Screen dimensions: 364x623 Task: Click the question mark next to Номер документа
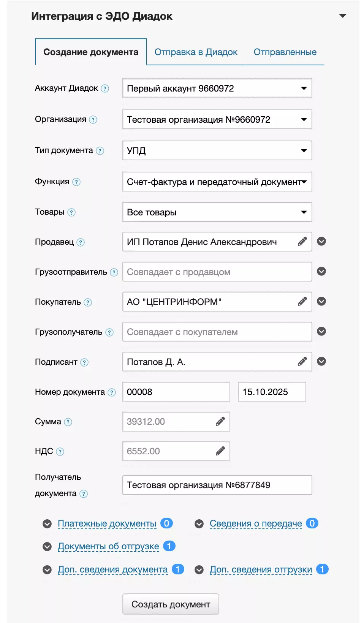point(112,392)
